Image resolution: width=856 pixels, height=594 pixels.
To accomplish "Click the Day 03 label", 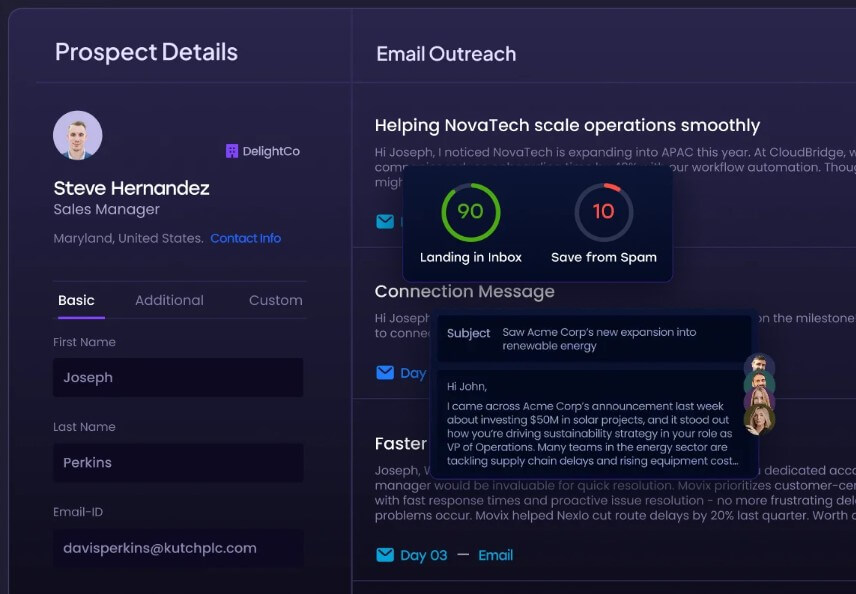I will (x=424, y=555).
